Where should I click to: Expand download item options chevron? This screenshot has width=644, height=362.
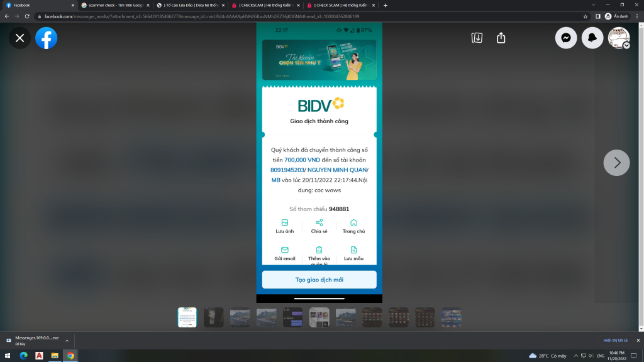(x=67, y=341)
